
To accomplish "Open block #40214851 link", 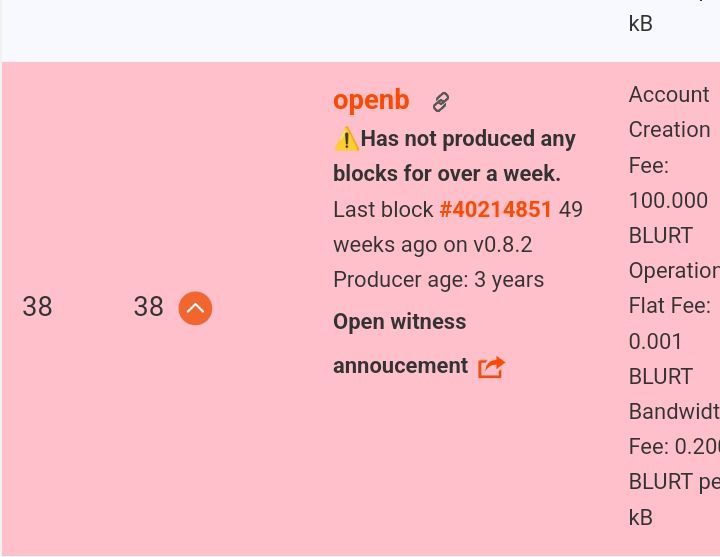I will click(x=495, y=210).
